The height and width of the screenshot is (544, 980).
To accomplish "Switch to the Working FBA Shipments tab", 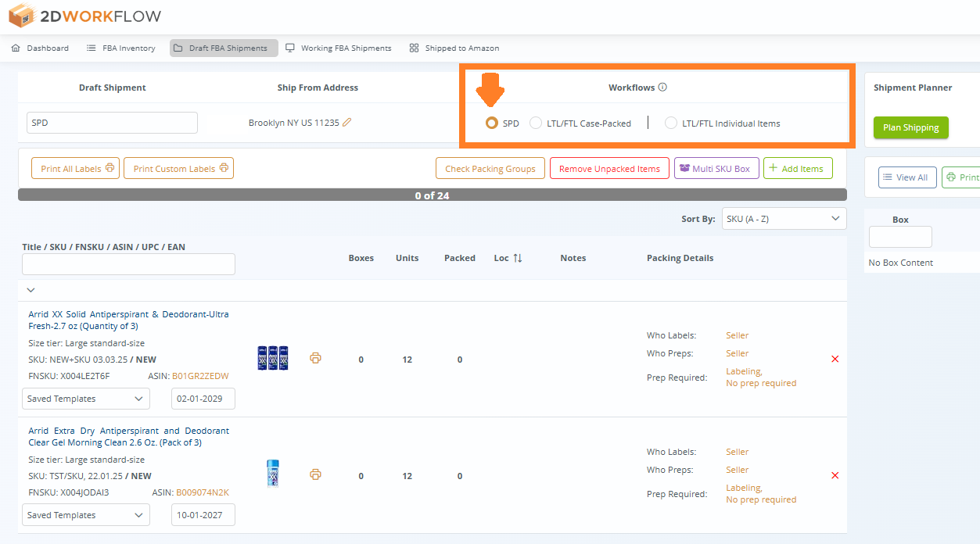I will coord(339,48).
